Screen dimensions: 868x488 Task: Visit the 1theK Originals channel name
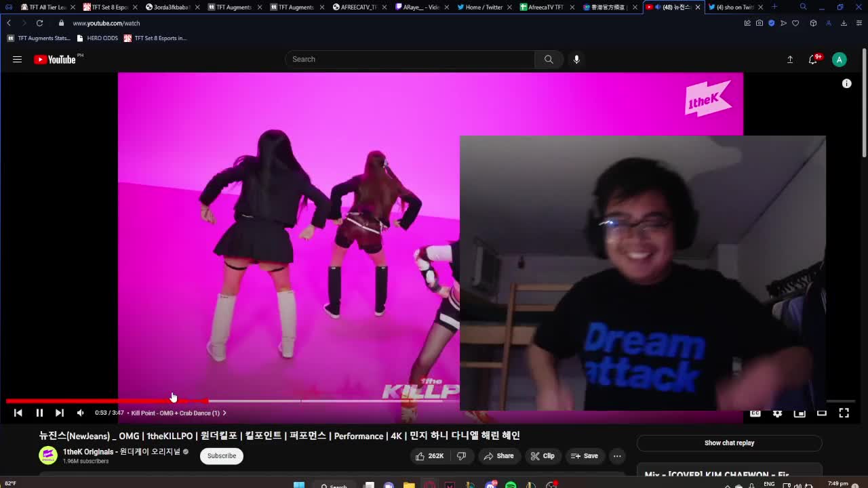pos(121,452)
